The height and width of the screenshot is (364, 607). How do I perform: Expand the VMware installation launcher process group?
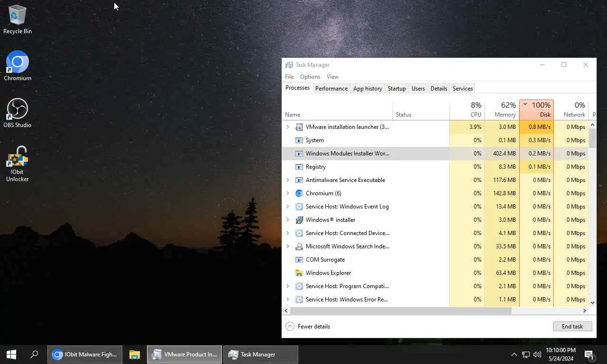coord(287,127)
